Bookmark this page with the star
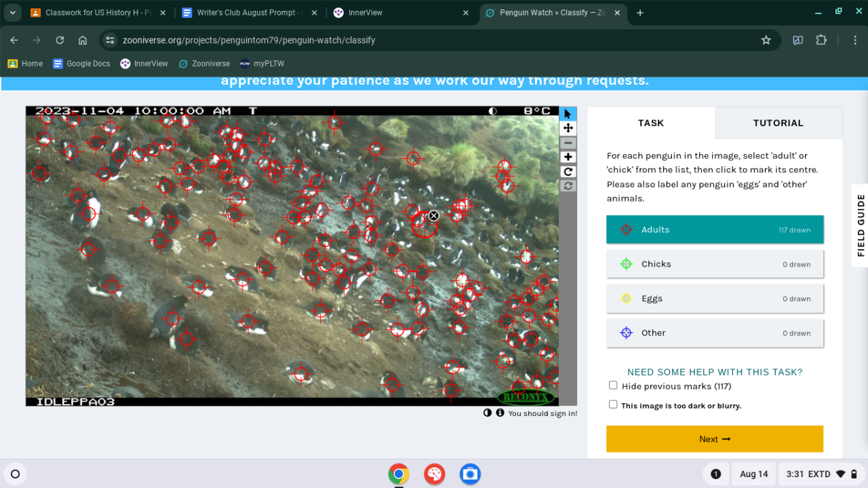 (766, 40)
